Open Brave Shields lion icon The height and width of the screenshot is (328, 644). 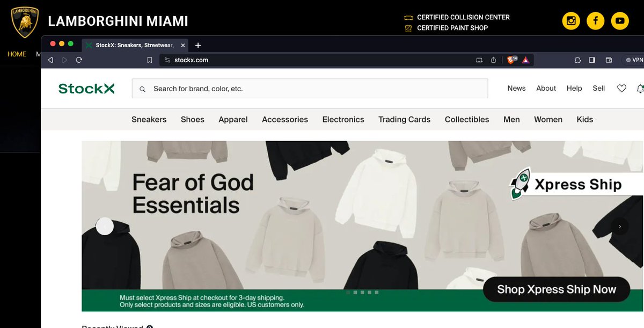coord(511,60)
